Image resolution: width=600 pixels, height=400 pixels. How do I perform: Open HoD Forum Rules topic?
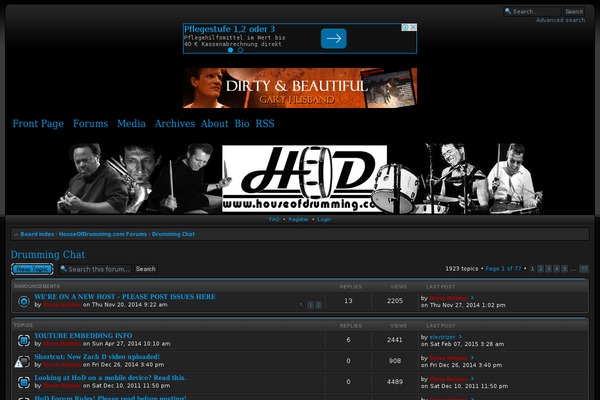[110, 398]
